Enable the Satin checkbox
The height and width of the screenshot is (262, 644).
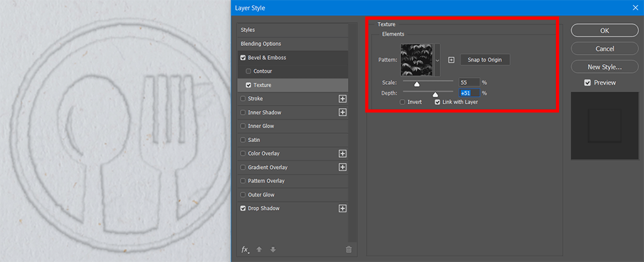[243, 140]
